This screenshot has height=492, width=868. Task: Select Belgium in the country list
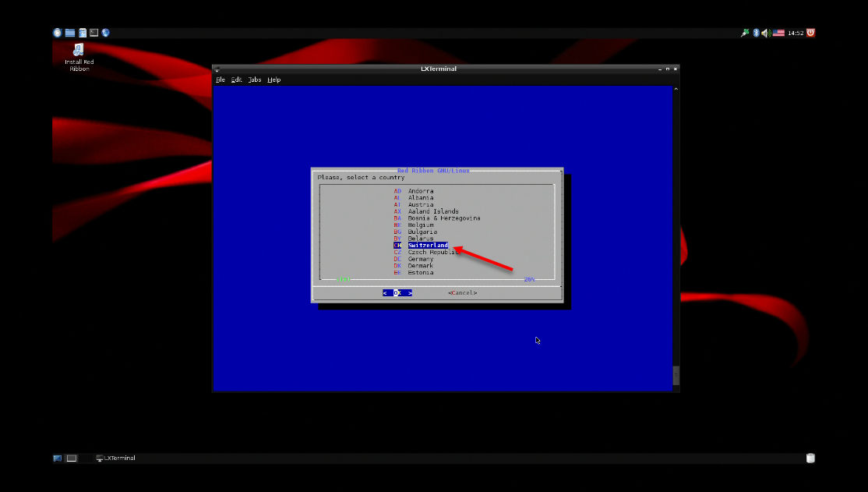[414, 225]
